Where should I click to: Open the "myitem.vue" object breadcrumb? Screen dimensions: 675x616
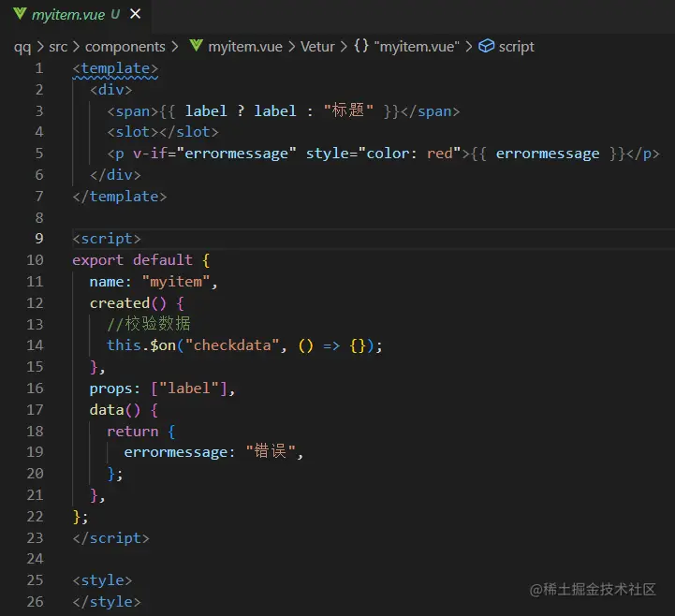(x=417, y=47)
